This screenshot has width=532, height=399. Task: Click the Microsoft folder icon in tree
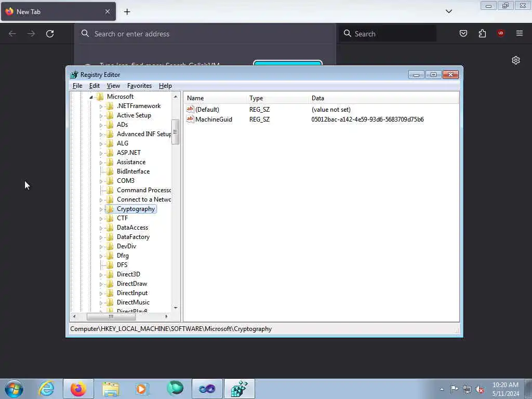tap(100, 97)
